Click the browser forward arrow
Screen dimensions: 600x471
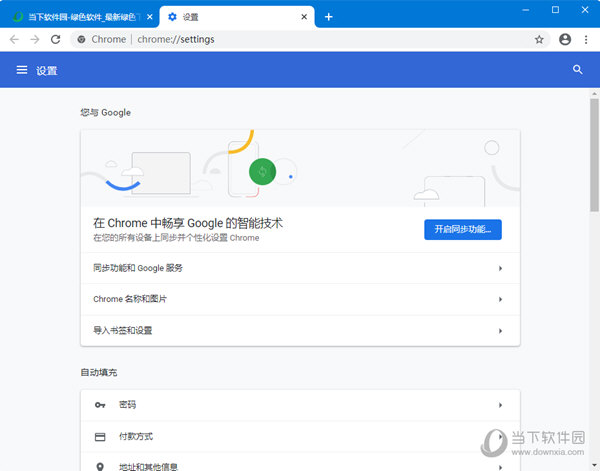pyautogui.click(x=35, y=39)
